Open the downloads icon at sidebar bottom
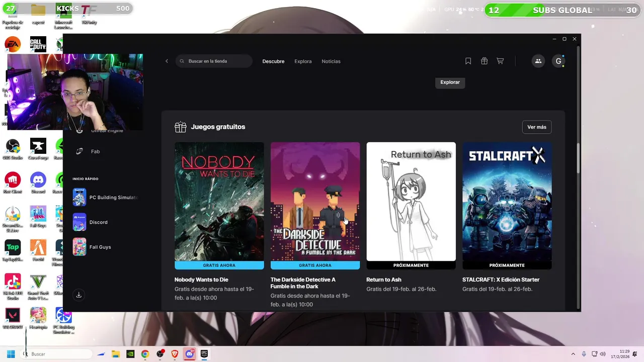Screen dimensions: 644x362 (x=78, y=295)
